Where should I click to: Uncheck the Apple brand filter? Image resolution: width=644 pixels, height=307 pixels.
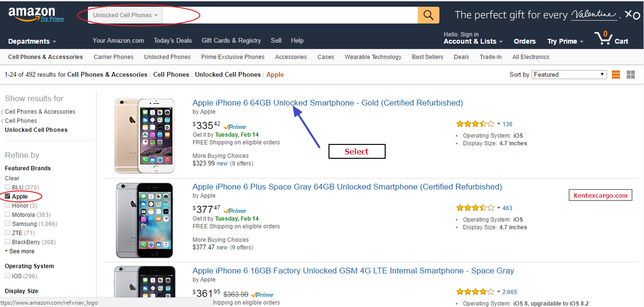[x=7, y=196]
